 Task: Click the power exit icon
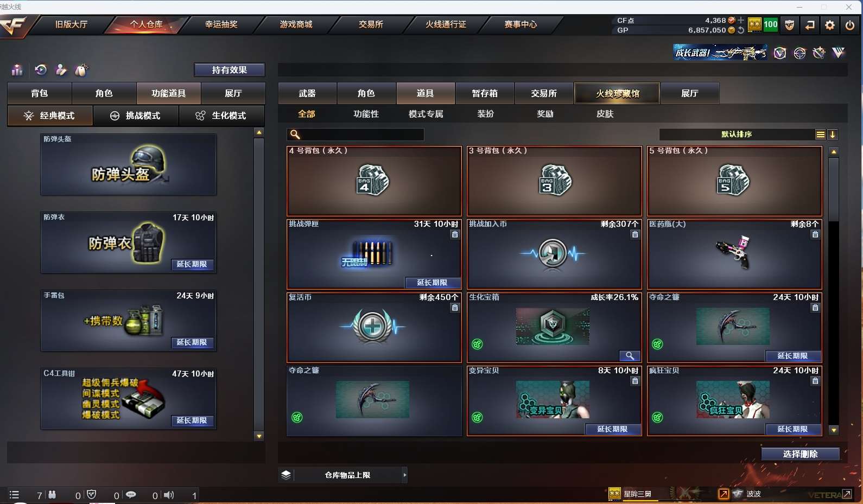point(850,25)
